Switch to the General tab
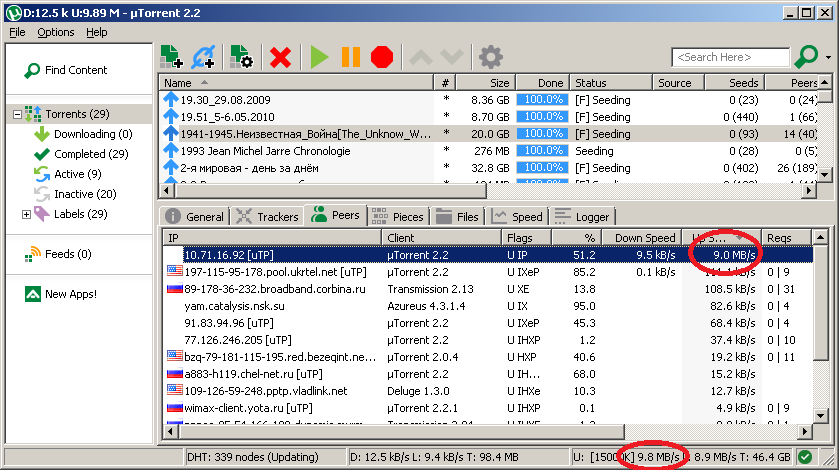 (x=195, y=217)
